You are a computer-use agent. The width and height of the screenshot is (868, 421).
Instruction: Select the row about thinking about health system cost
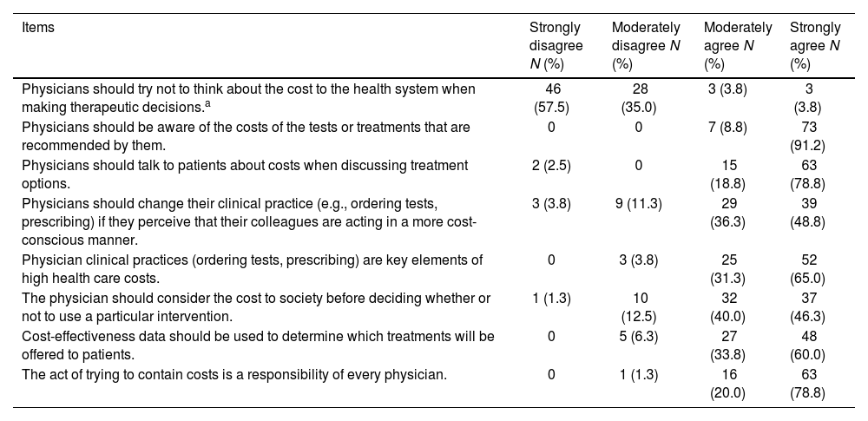tap(247, 97)
